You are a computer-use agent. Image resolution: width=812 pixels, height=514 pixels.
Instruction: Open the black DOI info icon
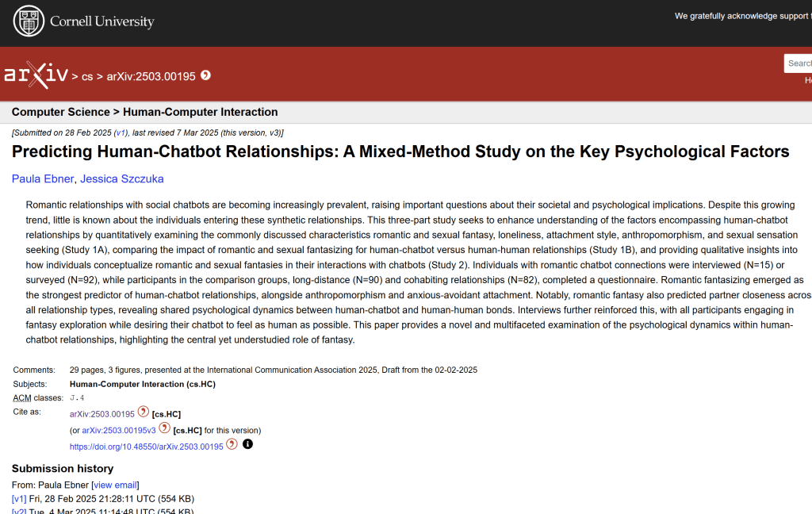pyautogui.click(x=247, y=444)
